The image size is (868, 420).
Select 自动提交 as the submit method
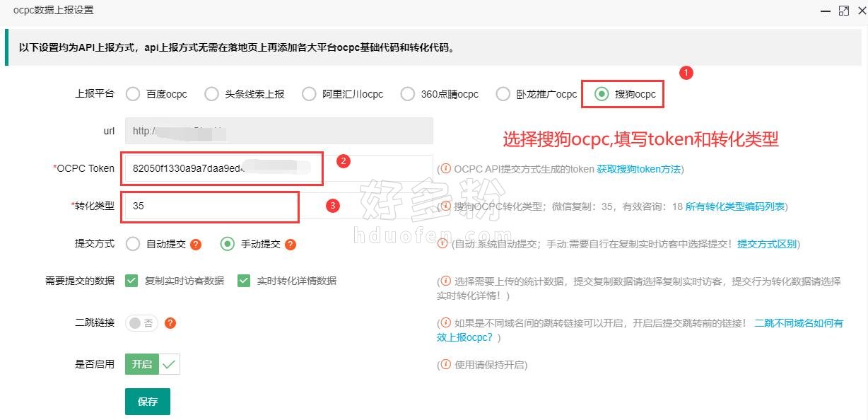click(133, 244)
